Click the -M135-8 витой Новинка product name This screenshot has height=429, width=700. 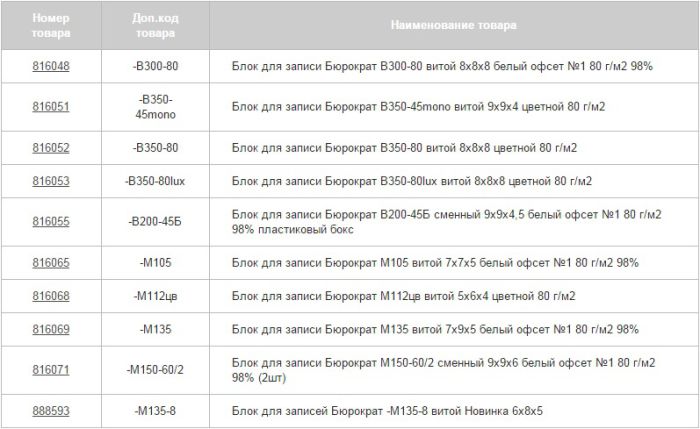387,411
